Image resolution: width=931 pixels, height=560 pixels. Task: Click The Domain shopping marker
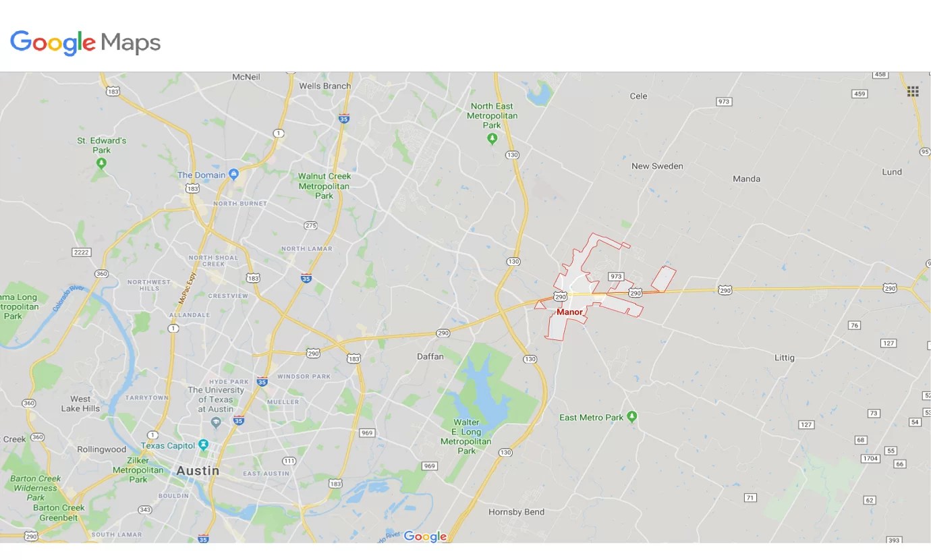[x=233, y=174]
